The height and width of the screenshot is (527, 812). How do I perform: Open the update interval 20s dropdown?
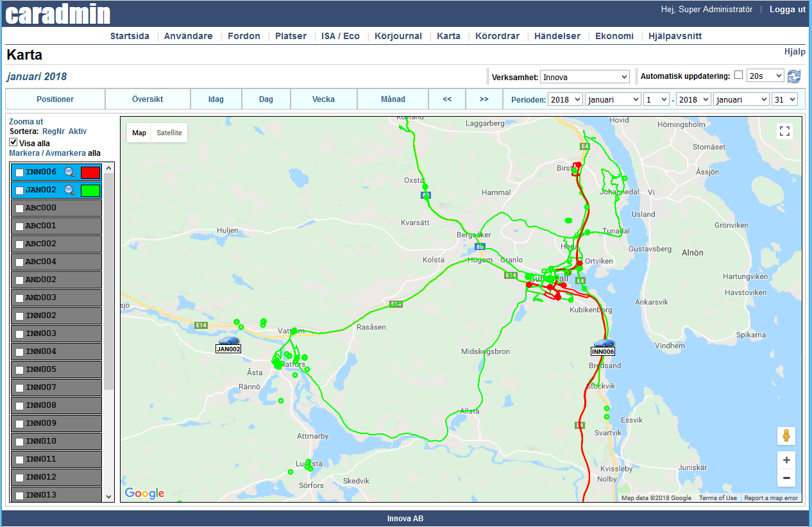(765, 76)
